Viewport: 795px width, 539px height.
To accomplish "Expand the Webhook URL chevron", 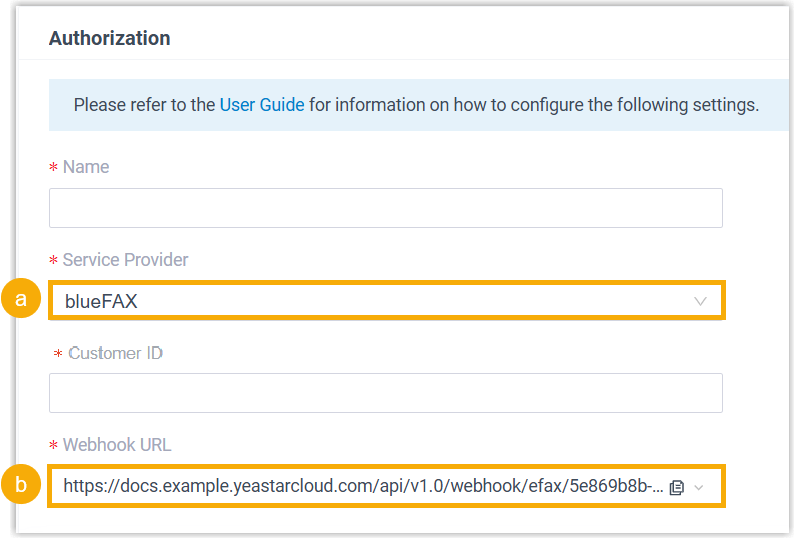I will (x=699, y=487).
